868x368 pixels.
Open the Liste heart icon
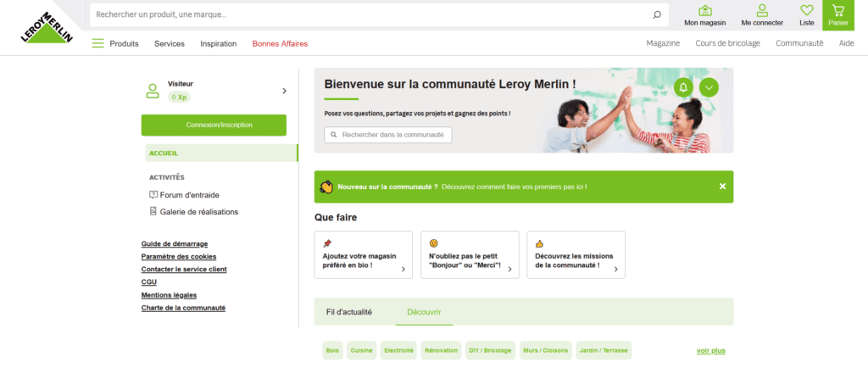[807, 10]
